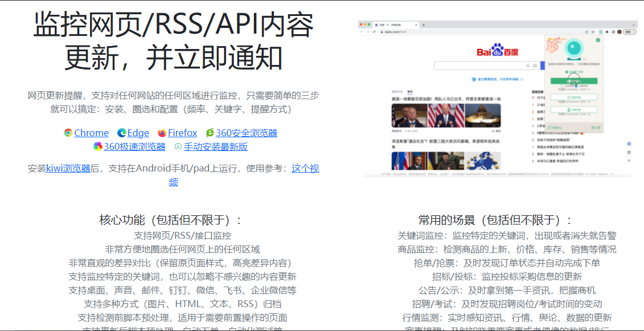Click the teal extension icon in demo toolbar

pos(600,32)
